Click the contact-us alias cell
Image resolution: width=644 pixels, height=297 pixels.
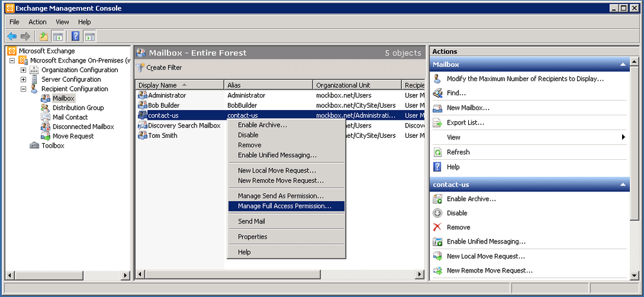pyautogui.click(x=243, y=115)
